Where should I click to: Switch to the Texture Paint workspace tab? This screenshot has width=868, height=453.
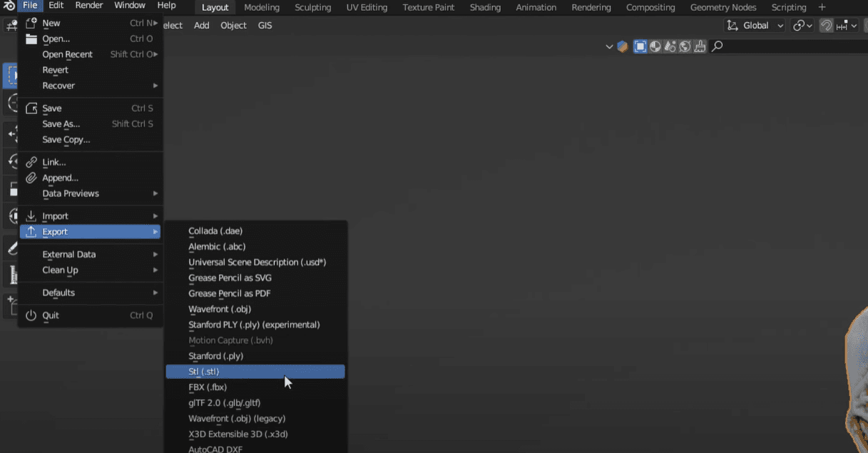(429, 7)
